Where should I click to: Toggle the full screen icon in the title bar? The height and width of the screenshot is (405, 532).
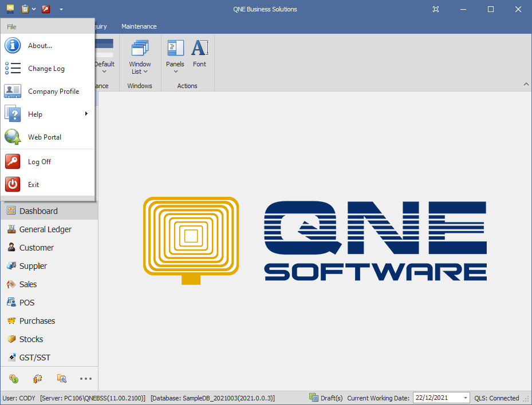click(x=436, y=9)
